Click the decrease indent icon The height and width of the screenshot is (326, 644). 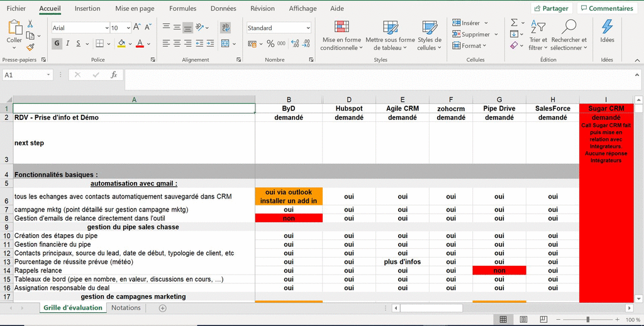(199, 43)
